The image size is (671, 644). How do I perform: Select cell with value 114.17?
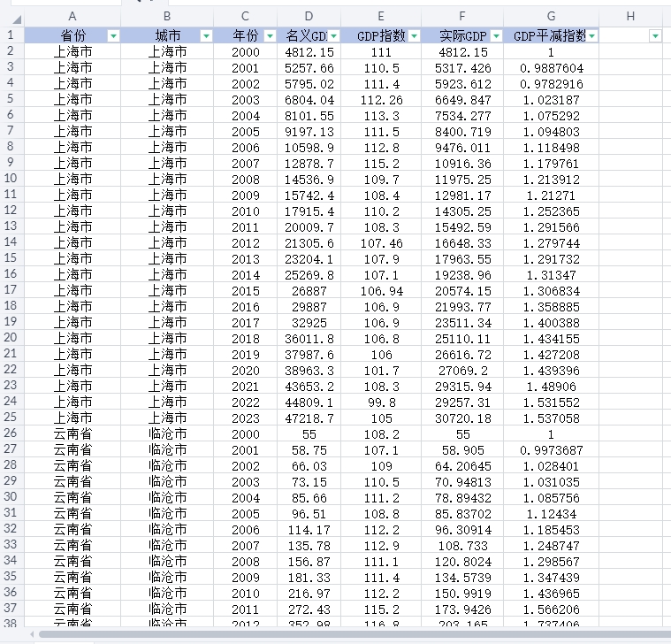(x=309, y=529)
